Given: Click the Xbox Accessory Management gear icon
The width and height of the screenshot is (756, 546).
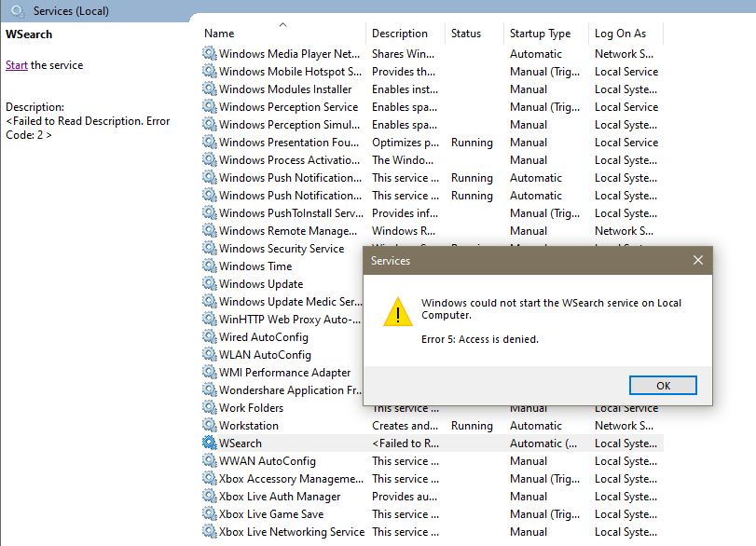Looking at the screenshot, I should [209, 478].
